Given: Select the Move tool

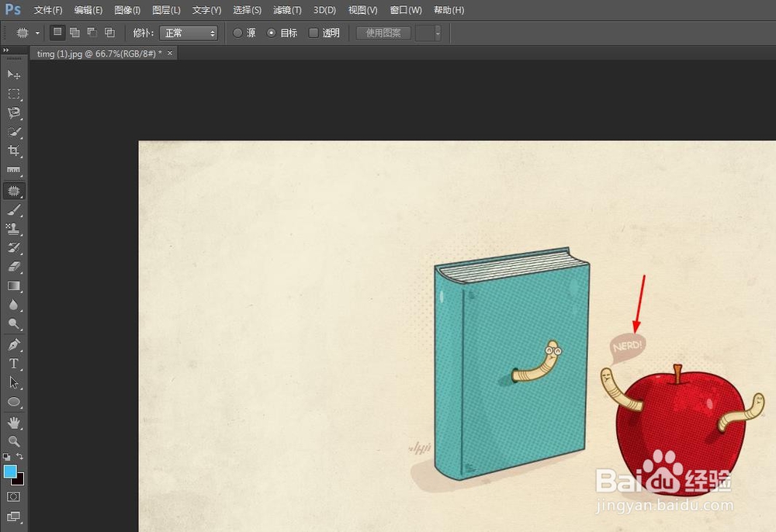Looking at the screenshot, I should click(x=14, y=74).
